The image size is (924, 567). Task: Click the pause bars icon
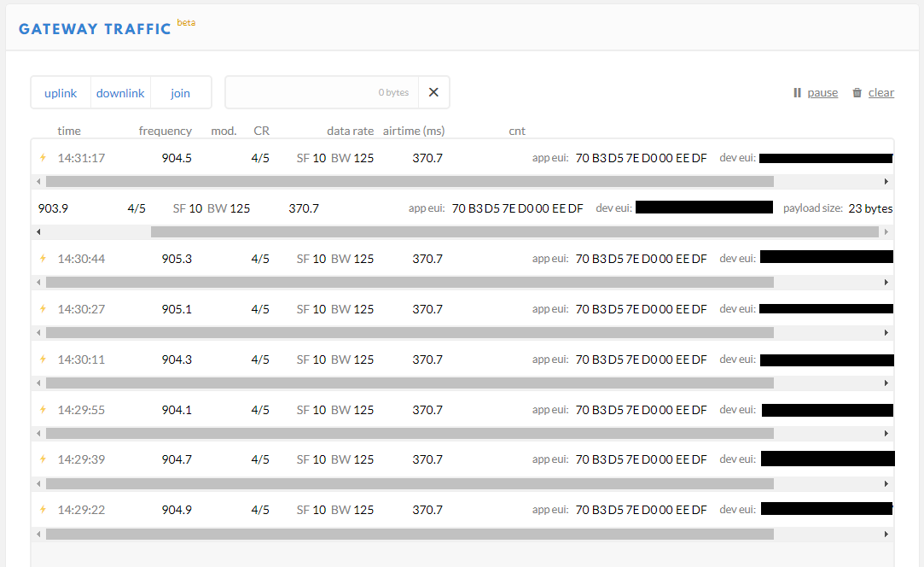(x=798, y=92)
